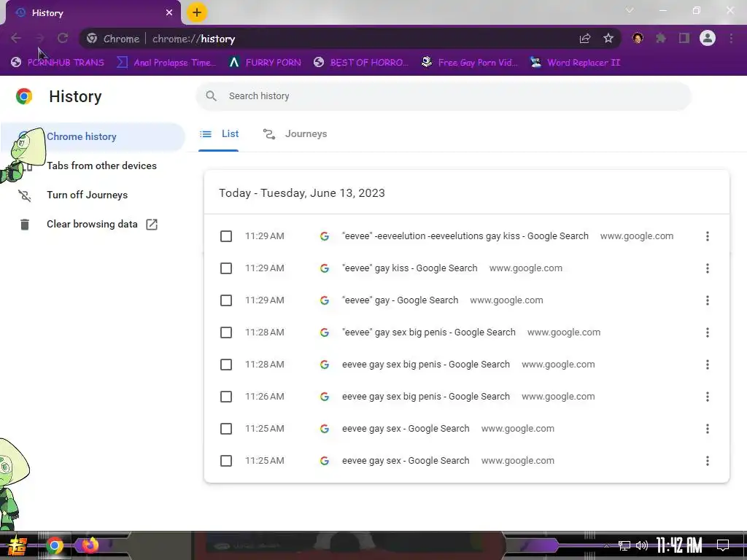The height and width of the screenshot is (560, 747).
Task: Open Chrome from the taskbar
Action: point(54,545)
